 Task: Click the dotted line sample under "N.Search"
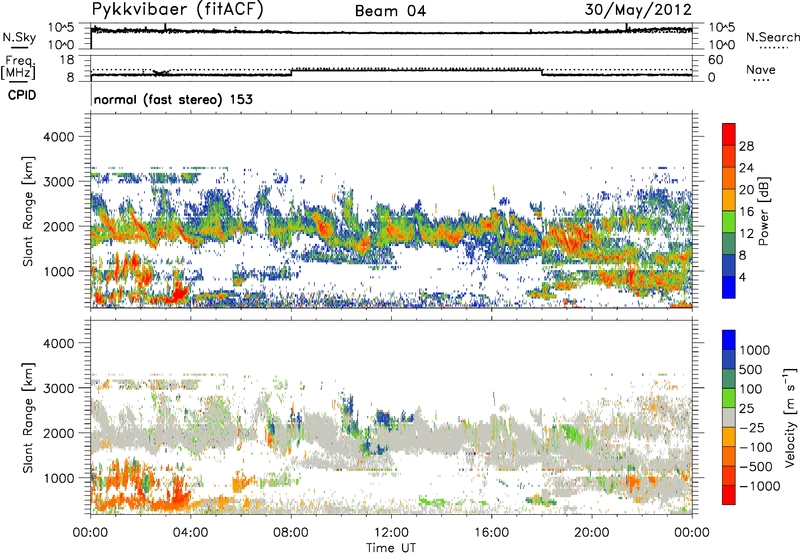[x=774, y=48]
